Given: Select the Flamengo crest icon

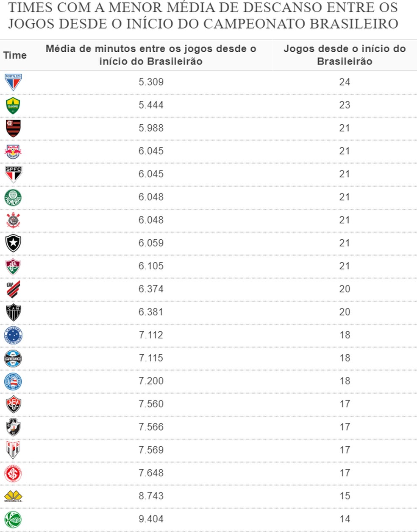Looking at the screenshot, I should click(13, 128).
